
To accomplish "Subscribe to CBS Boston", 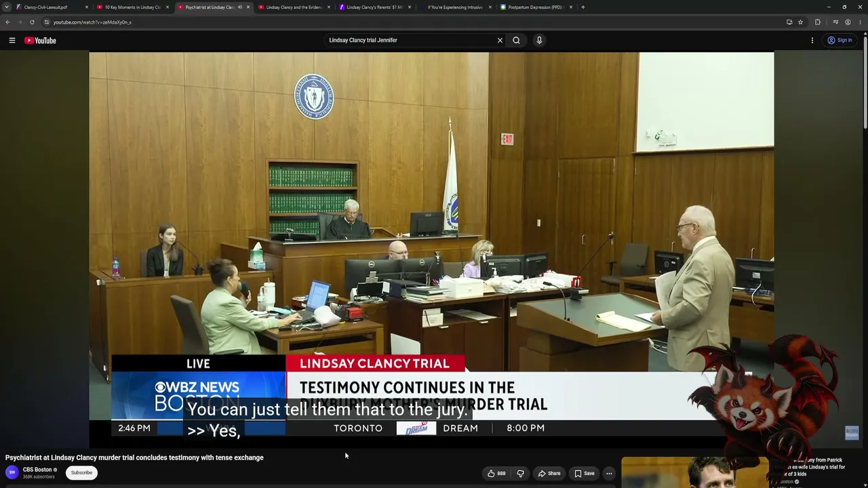I will click(81, 472).
